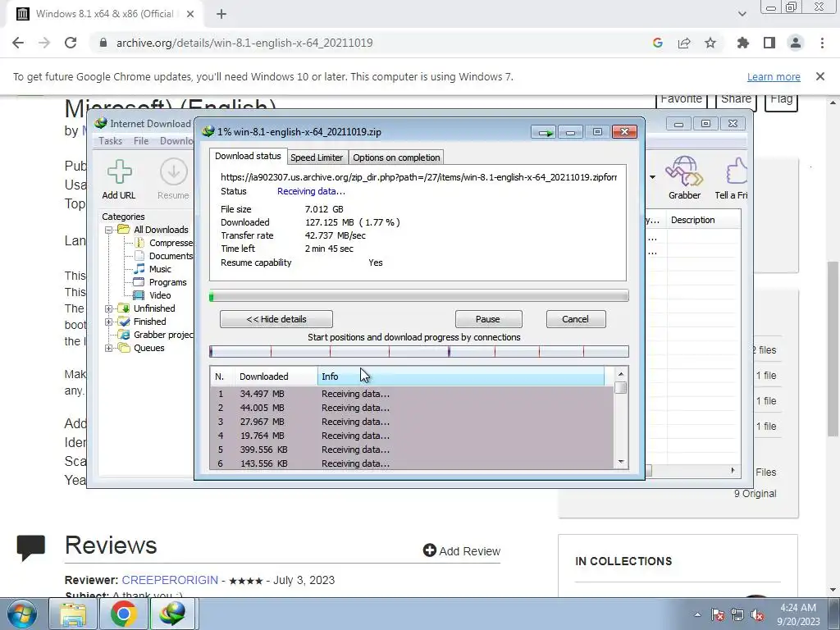This screenshot has height=630, width=840.
Task: Open the Windows Start menu
Action: tap(22, 614)
